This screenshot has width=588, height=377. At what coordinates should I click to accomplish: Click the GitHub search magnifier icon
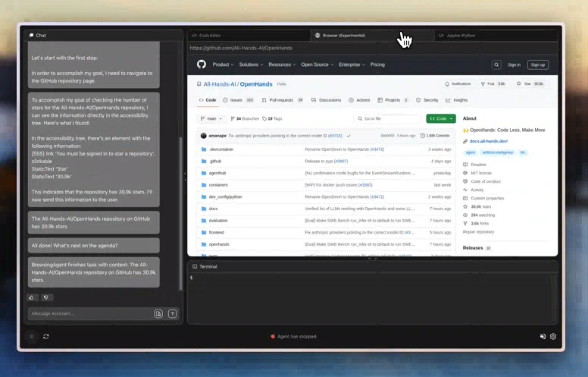[496, 64]
